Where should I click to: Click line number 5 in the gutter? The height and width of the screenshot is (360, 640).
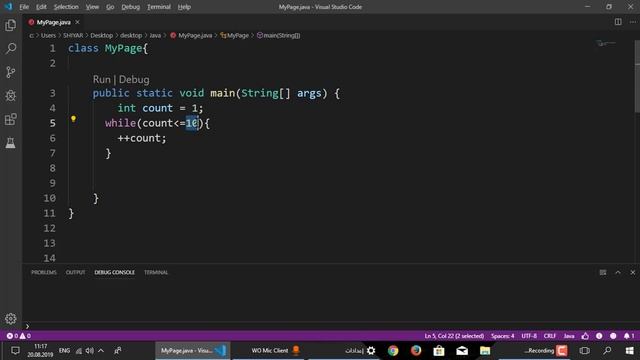[x=52, y=123]
